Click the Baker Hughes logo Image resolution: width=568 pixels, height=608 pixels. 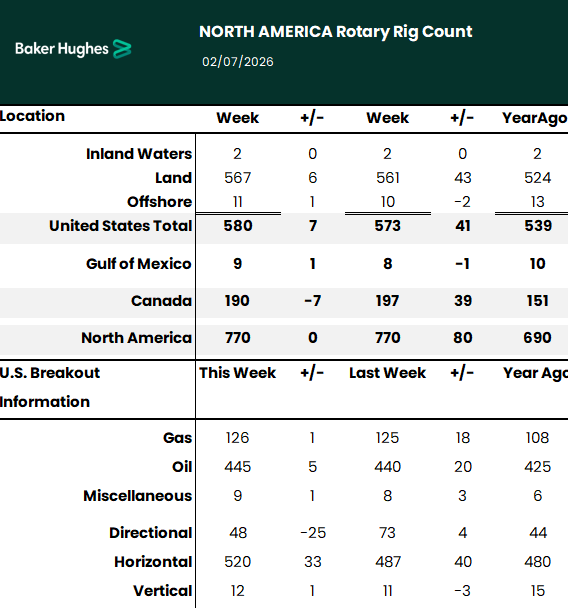(73, 49)
